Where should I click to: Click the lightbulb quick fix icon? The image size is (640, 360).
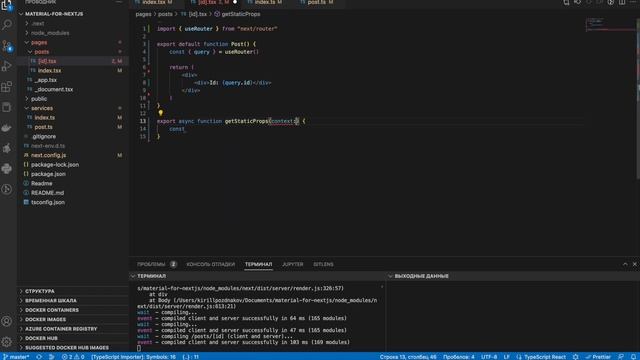160,113
